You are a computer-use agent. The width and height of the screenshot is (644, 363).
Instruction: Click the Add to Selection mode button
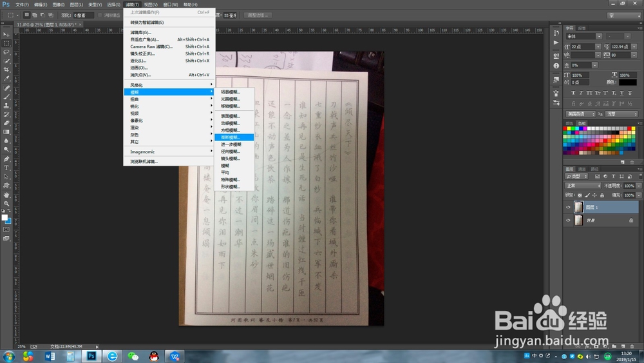[35, 15]
